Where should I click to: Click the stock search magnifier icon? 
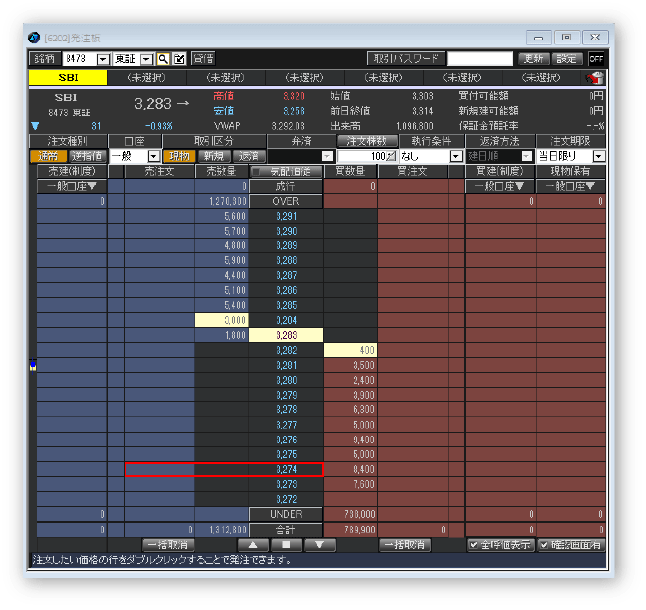point(163,59)
